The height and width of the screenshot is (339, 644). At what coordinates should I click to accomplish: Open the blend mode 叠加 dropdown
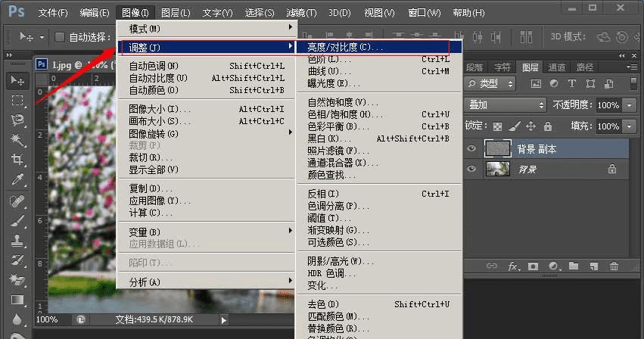tap(506, 104)
